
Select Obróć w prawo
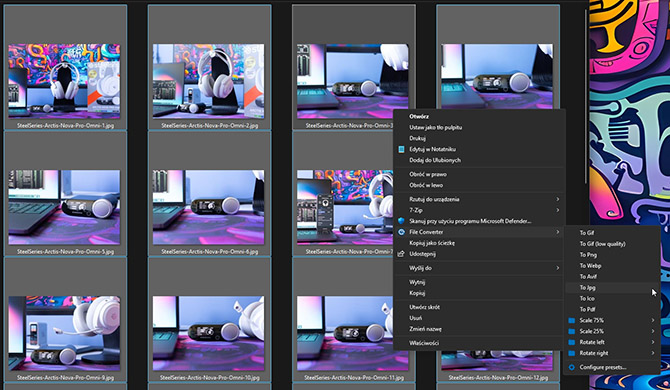point(479,174)
